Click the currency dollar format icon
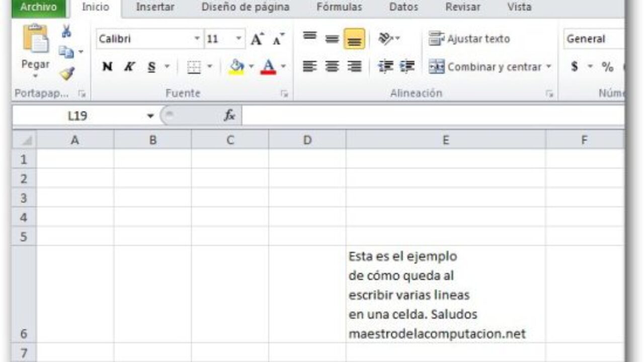644x362 pixels. pos(575,66)
